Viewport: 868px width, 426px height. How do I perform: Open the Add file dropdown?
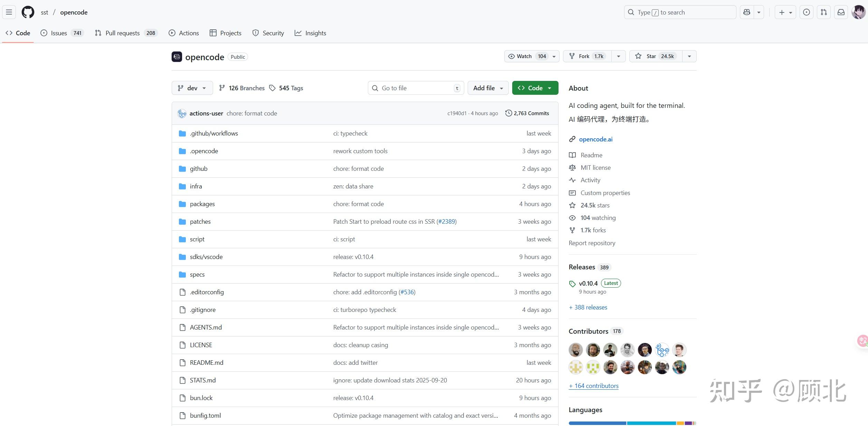[x=488, y=88]
